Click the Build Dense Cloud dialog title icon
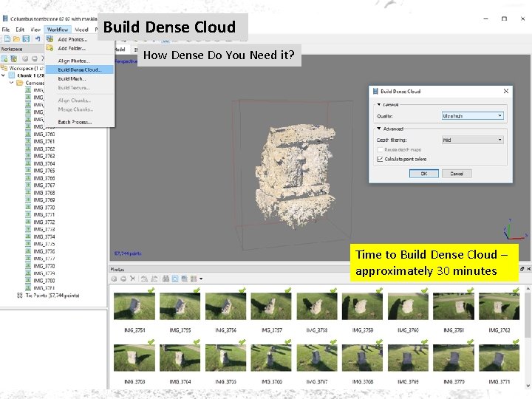The image size is (532, 399). 375,92
